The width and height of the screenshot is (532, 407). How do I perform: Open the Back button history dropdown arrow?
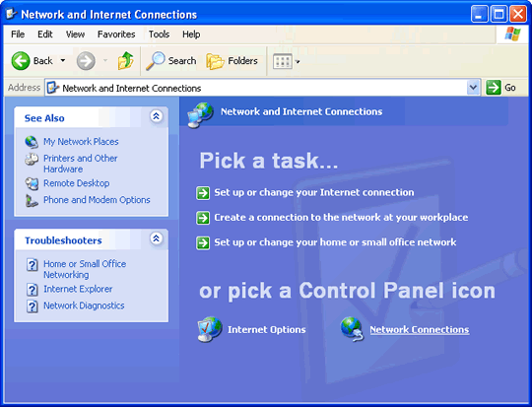click(63, 61)
